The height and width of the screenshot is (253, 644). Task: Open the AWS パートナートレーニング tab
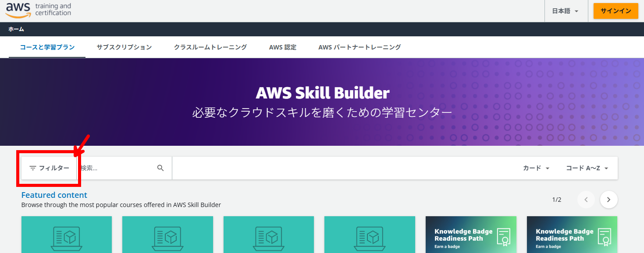[x=359, y=47]
